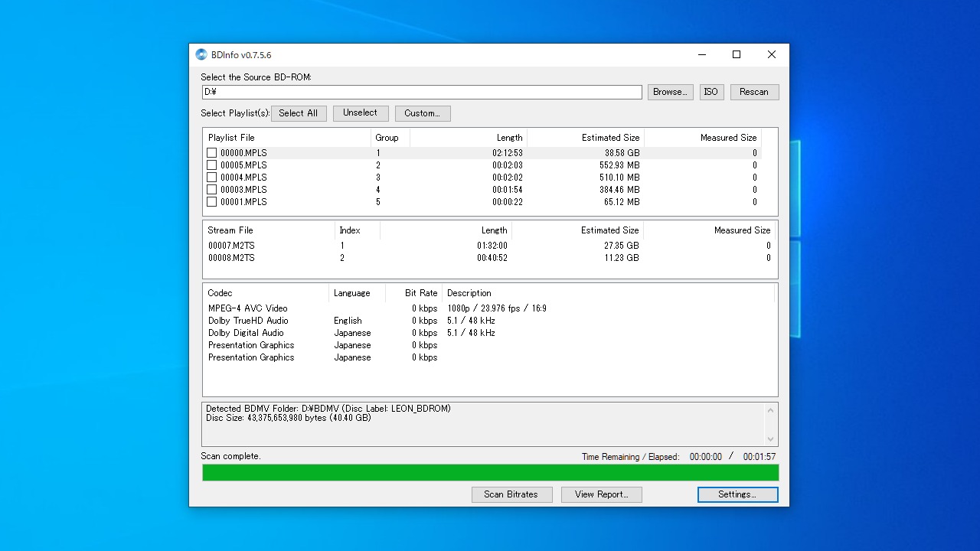
Task: Maximize the BDInfo window
Action: (x=737, y=54)
